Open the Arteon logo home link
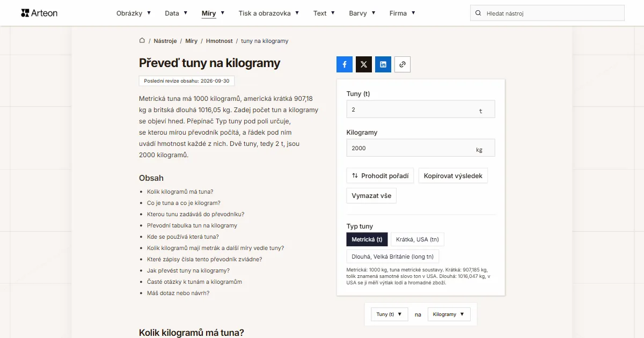 [x=39, y=13]
